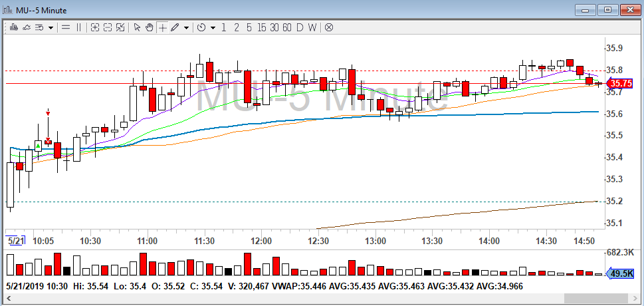Select the candlestick chart type icon
The image size is (644, 306).
(13, 27)
